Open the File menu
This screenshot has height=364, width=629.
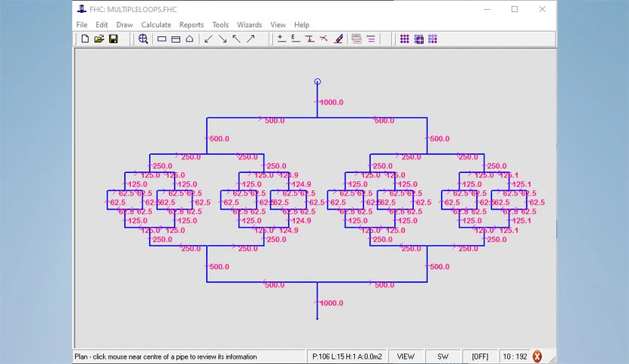click(82, 25)
